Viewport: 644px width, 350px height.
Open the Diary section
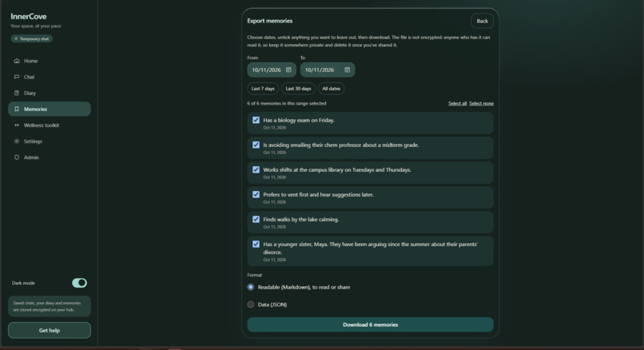pos(50,93)
